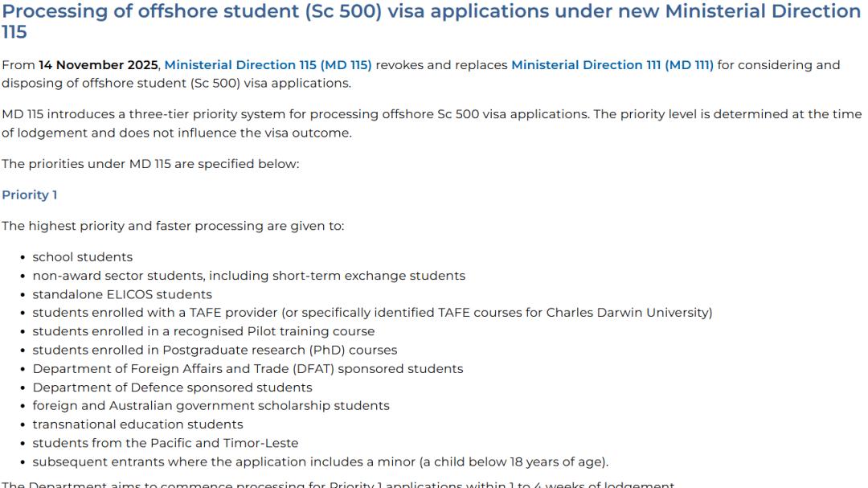The height and width of the screenshot is (488, 868).
Task: Click the non-award sector students bullet
Action: [248, 276]
